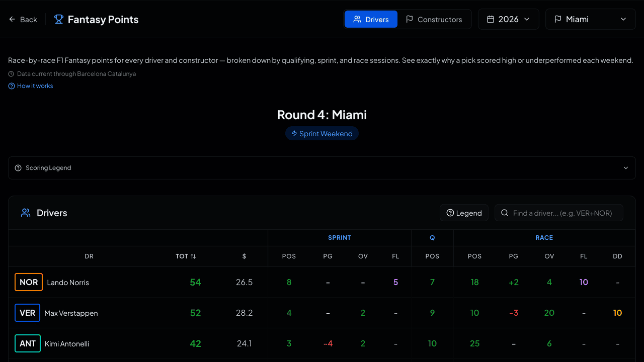Click Norris race PG value +2
This screenshot has height=362, width=644.
point(513,283)
